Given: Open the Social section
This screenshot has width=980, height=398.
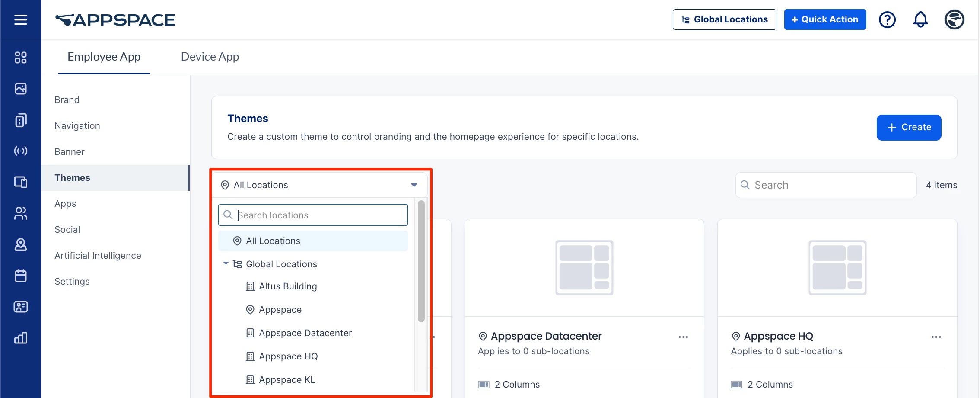Looking at the screenshot, I should pos(67,230).
